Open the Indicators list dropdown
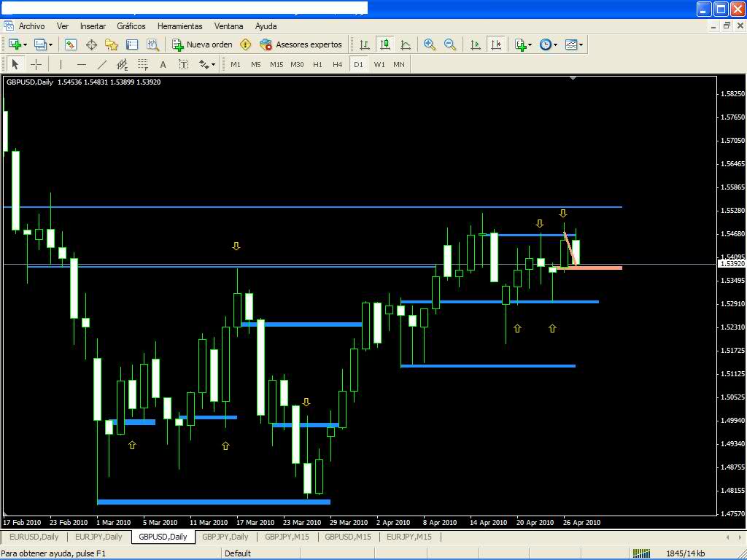Viewport: 747px width, 560px height. coord(523,44)
